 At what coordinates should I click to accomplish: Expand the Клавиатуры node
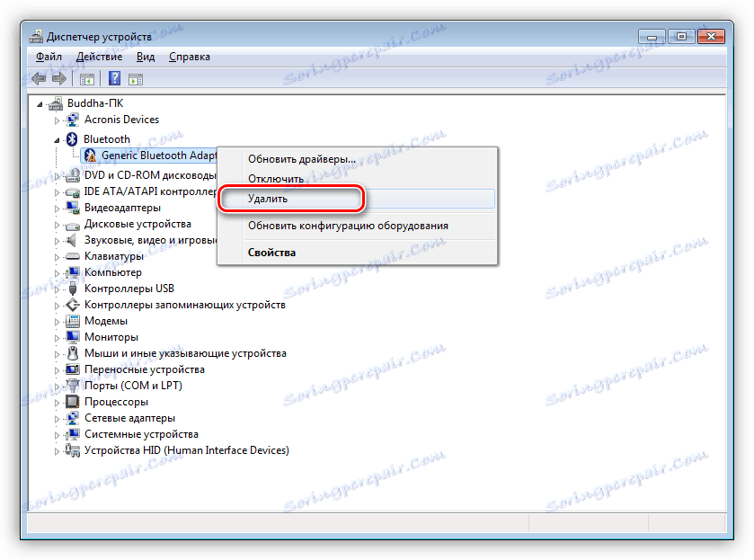[x=57, y=257]
